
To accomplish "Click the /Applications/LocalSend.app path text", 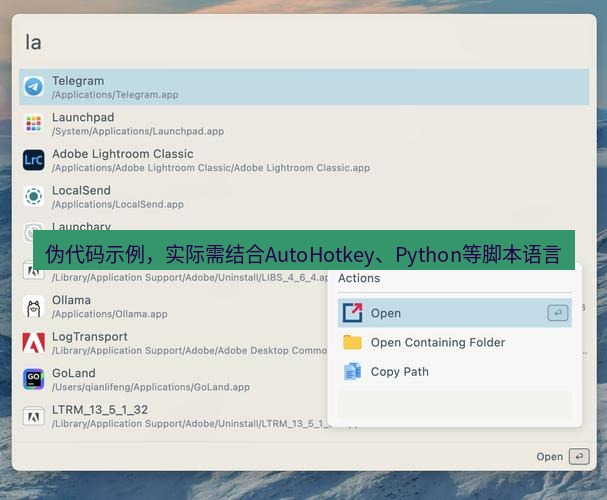I will 118,204.
